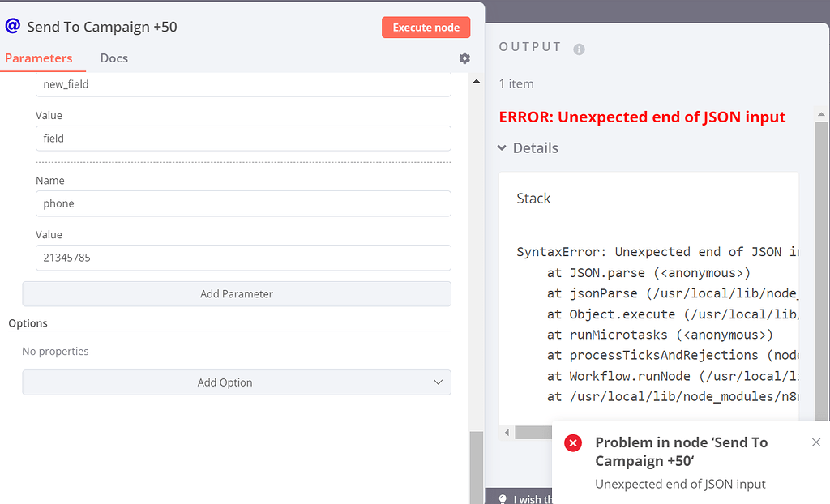This screenshot has width=830, height=504.
Task: Click the @ node icon in header
Action: 13,27
